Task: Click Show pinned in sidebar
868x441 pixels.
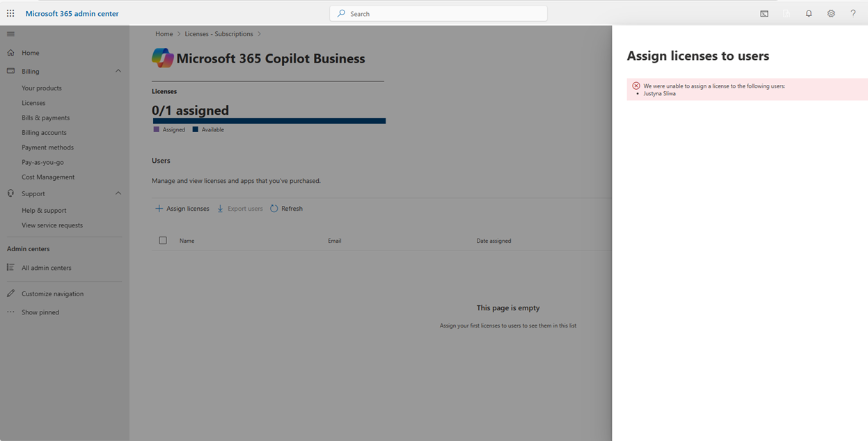Action: pos(40,312)
